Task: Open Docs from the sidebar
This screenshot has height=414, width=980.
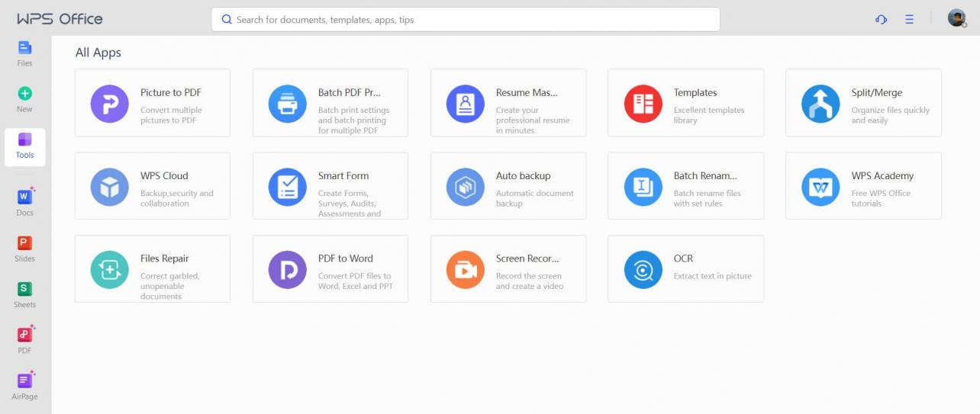Action: [24, 203]
